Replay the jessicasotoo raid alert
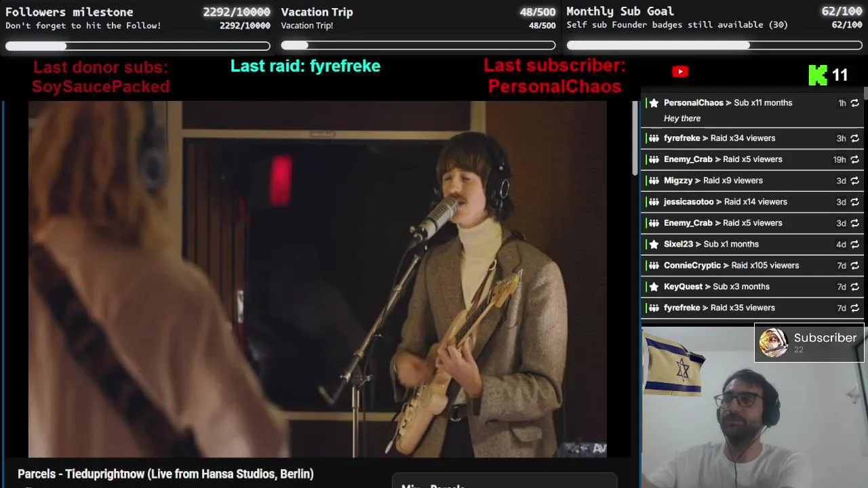The width and height of the screenshot is (868, 488). pos(854,202)
